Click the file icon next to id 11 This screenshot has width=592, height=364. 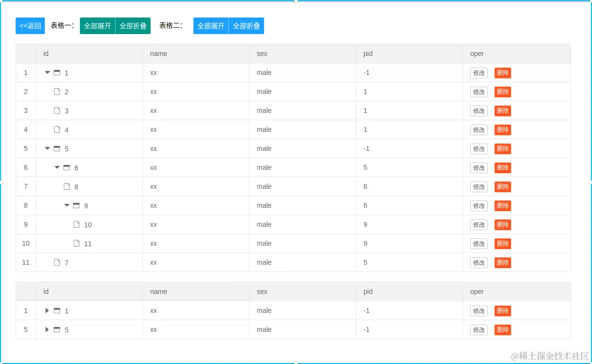coord(76,243)
